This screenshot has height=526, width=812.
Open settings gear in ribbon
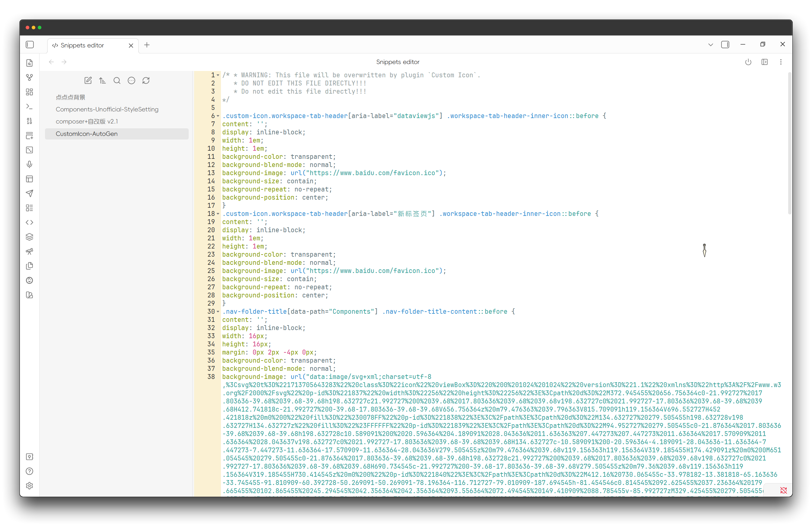[x=30, y=486]
